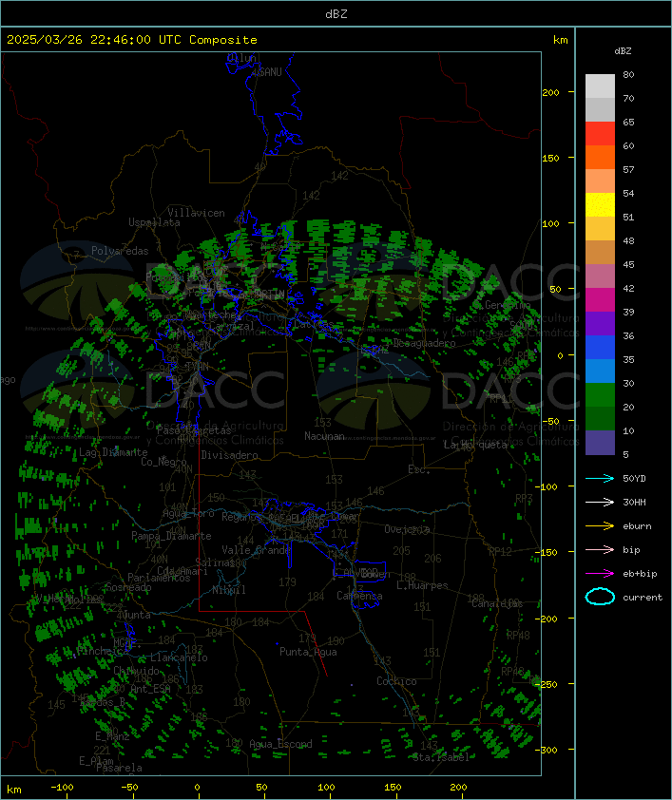Click the 'Sosneado' map label
672x800 pixels.
pyautogui.click(x=128, y=587)
